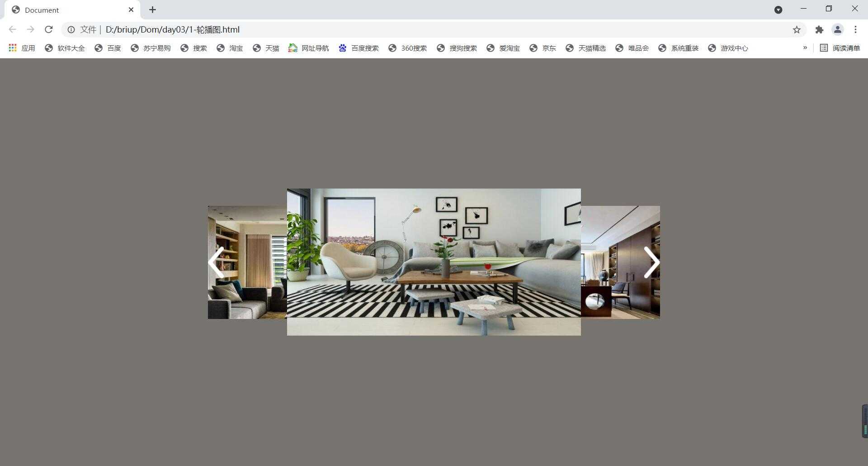The width and height of the screenshot is (868, 466).
Task: Open the 系统重装 bookmark
Action: [x=678, y=48]
